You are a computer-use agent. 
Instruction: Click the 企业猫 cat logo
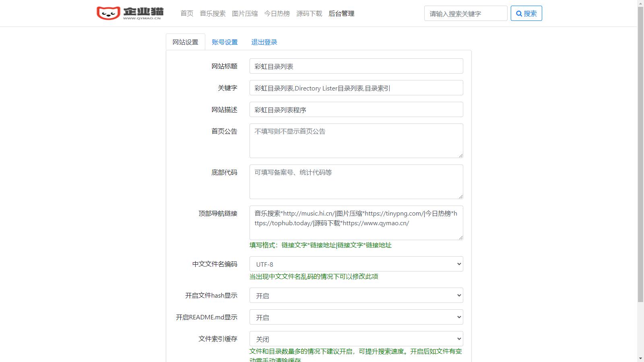pos(130,13)
